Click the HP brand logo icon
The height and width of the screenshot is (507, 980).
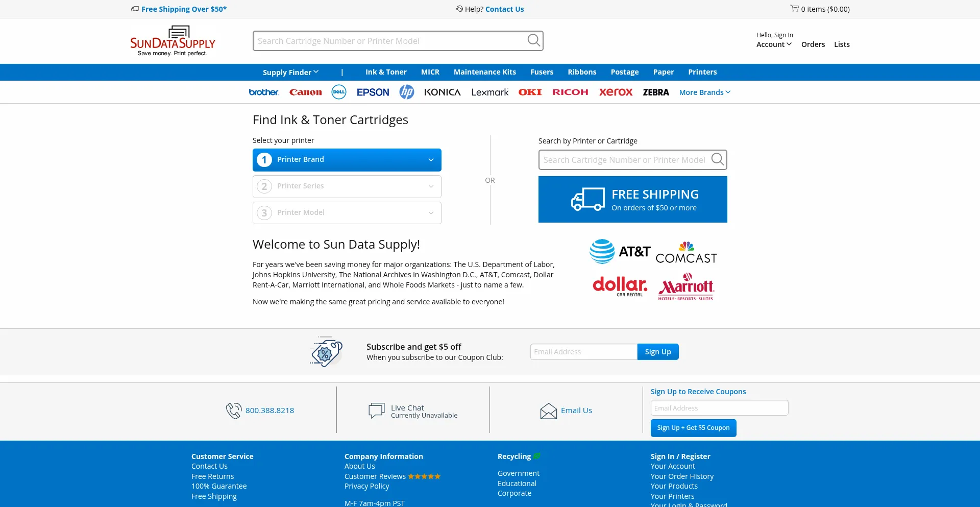click(406, 92)
